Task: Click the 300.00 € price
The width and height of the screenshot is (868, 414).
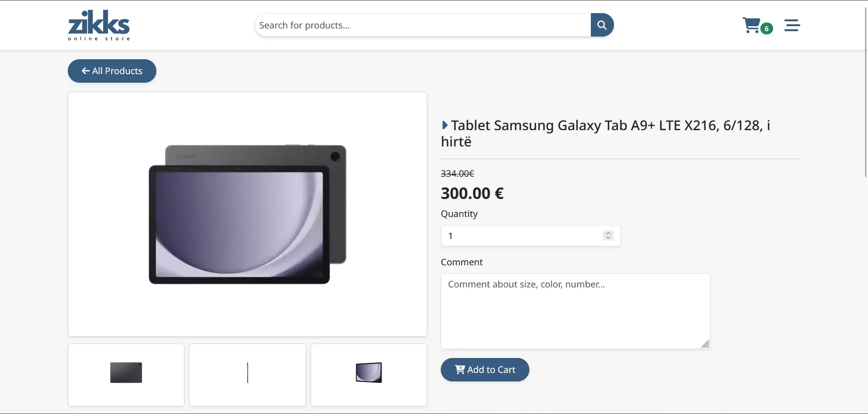Action: click(472, 193)
